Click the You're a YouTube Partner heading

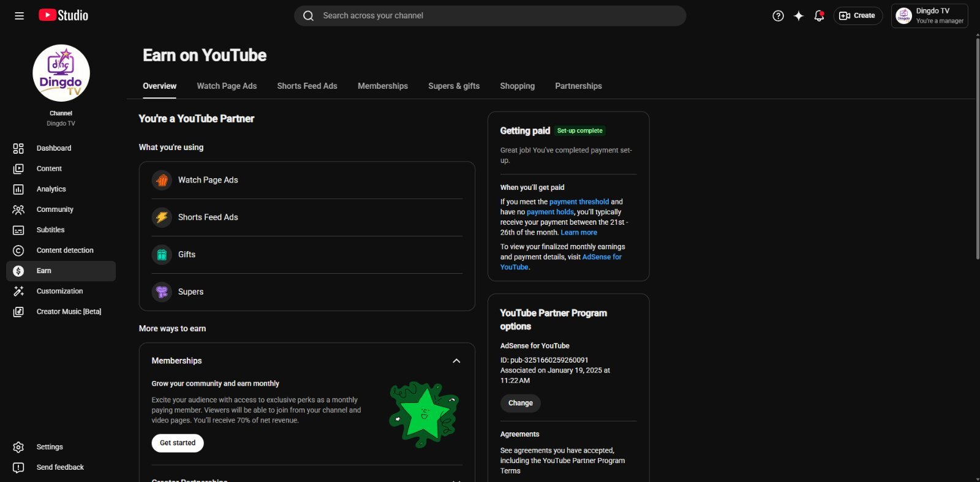tap(196, 119)
